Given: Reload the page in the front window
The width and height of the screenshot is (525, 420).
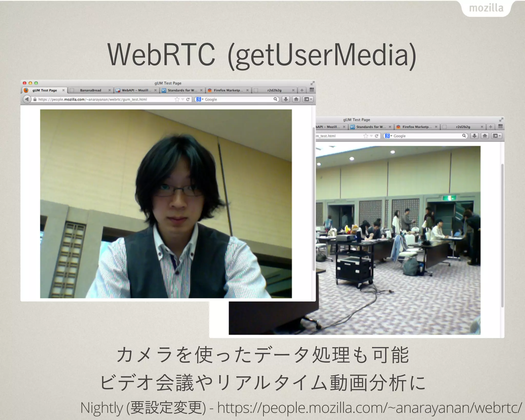Looking at the screenshot, I should tap(188, 99).
